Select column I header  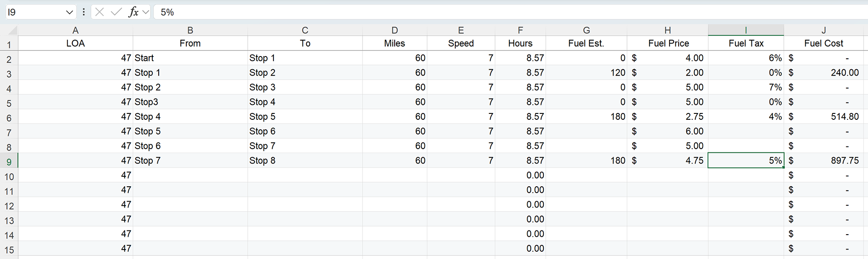[x=746, y=30]
